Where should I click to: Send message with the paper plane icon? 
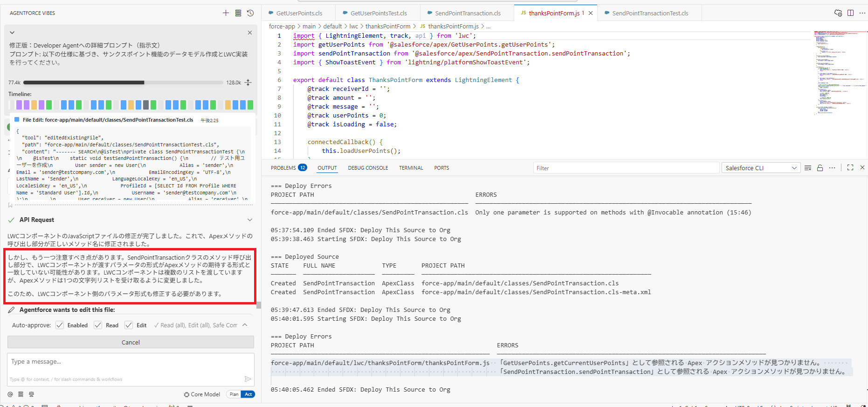(248, 379)
